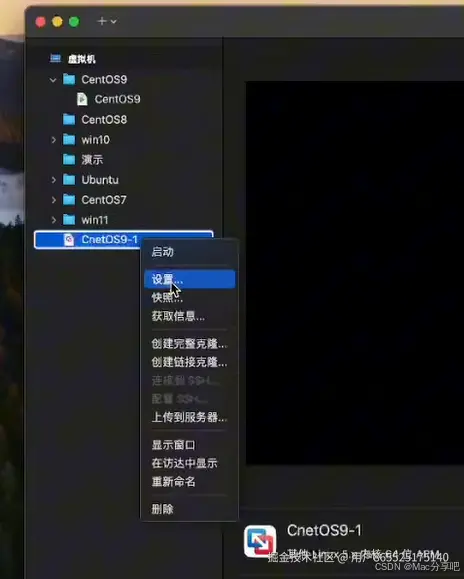
Task: Collapse the CentOS9 folder chevron
Action: click(53, 79)
